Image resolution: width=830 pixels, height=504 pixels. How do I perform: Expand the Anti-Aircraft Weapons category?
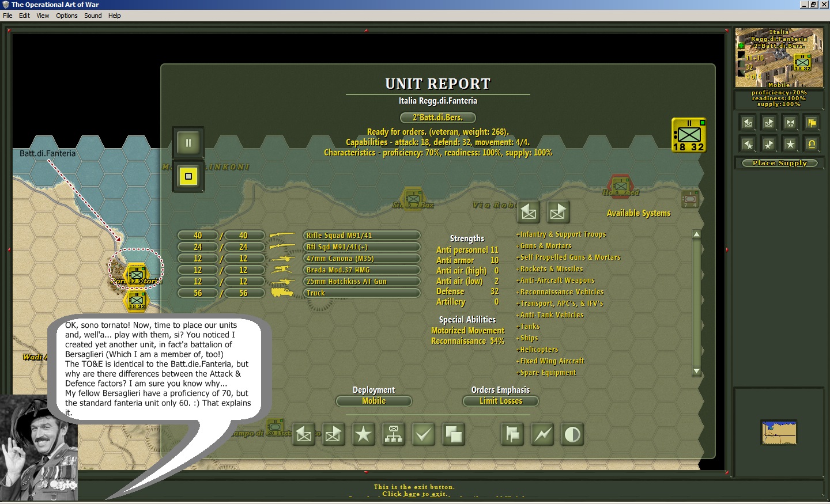click(x=555, y=281)
